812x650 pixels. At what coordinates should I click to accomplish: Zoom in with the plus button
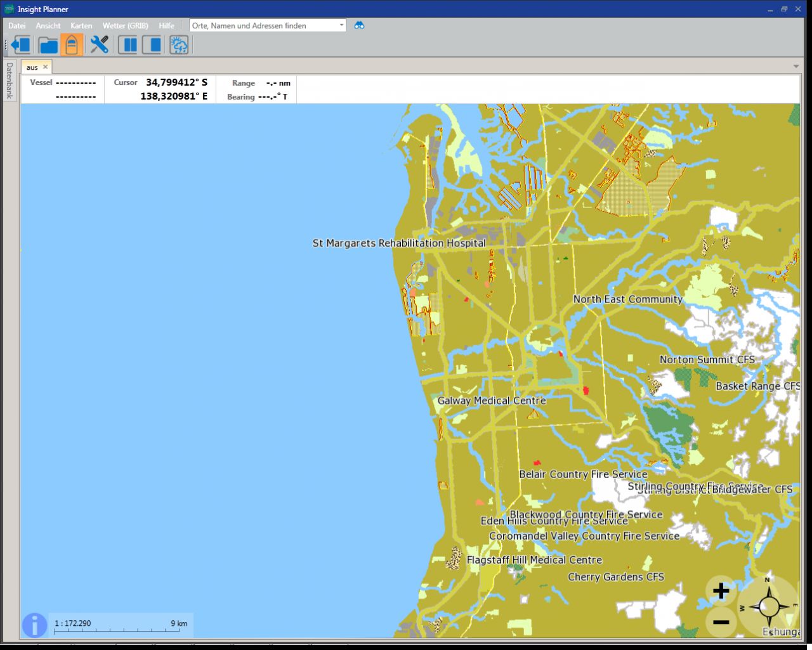pyautogui.click(x=721, y=591)
